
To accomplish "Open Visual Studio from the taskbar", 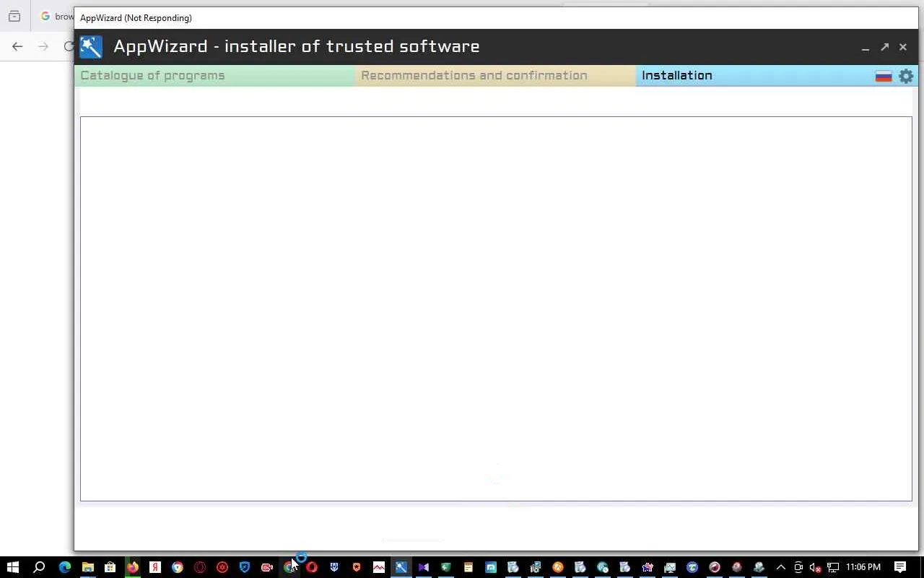I will [x=423, y=567].
